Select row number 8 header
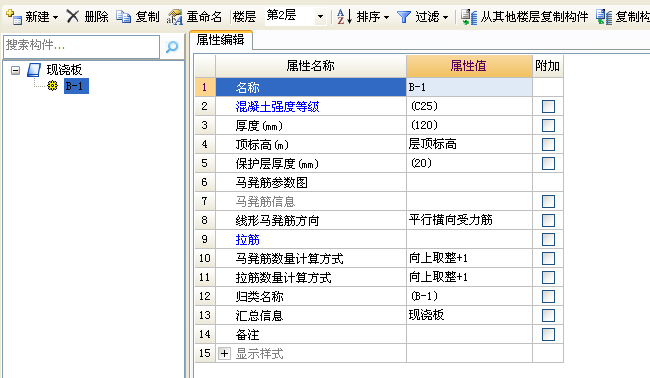Screen dimensions: 650x378 pos(205,220)
